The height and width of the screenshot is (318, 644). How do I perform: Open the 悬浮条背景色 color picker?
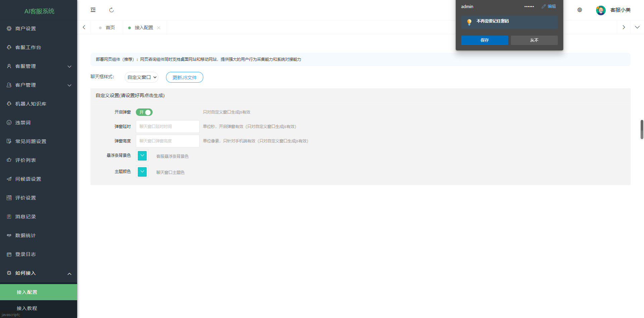(142, 155)
